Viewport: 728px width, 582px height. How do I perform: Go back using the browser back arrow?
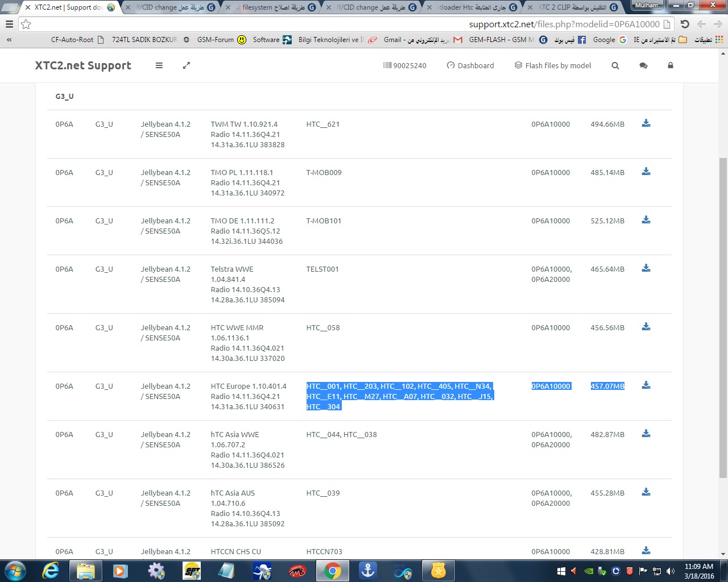point(701,24)
